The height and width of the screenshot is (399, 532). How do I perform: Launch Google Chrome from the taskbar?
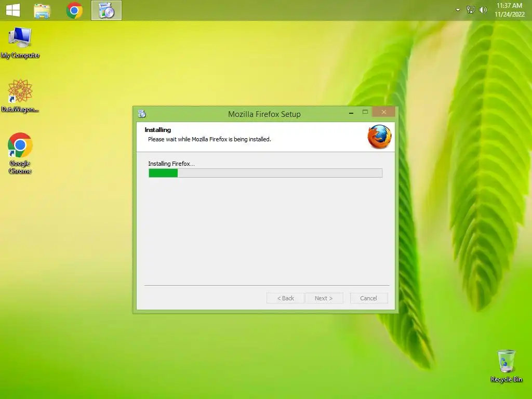click(x=74, y=10)
